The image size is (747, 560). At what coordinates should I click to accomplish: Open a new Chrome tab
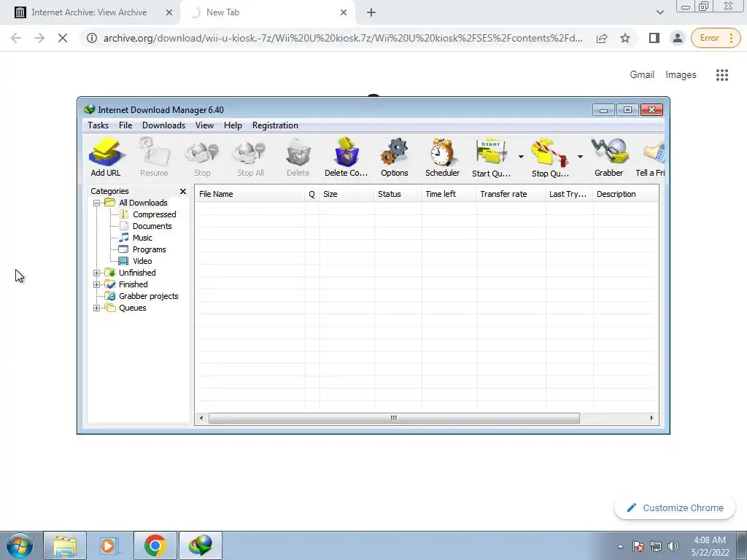pos(371,13)
